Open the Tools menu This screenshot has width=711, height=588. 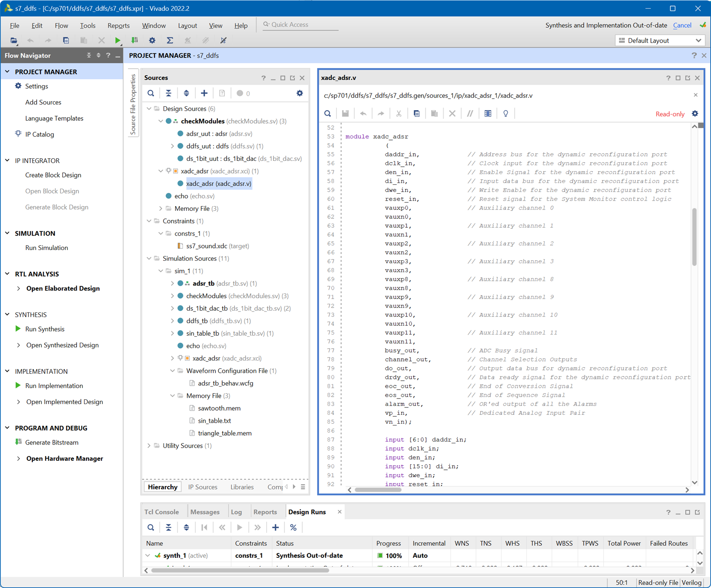pos(87,26)
